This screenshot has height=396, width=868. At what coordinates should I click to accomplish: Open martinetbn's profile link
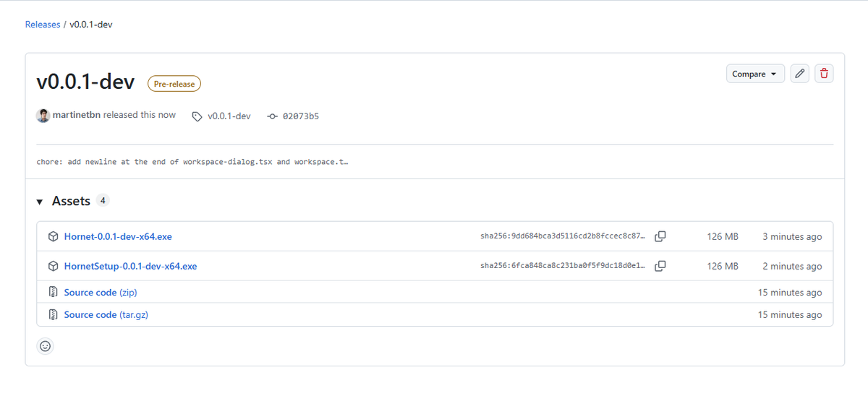click(77, 115)
